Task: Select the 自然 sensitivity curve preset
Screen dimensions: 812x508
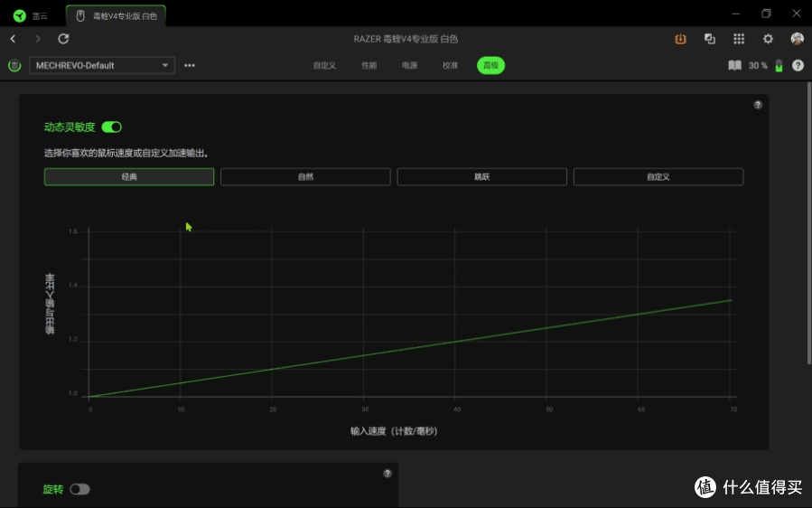Action: pos(305,177)
